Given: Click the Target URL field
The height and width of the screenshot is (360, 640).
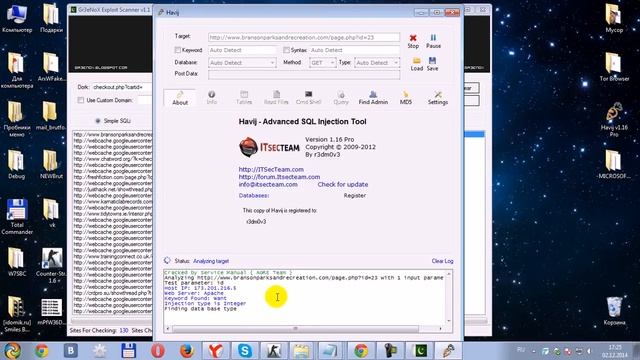Looking at the screenshot, I should point(304,37).
